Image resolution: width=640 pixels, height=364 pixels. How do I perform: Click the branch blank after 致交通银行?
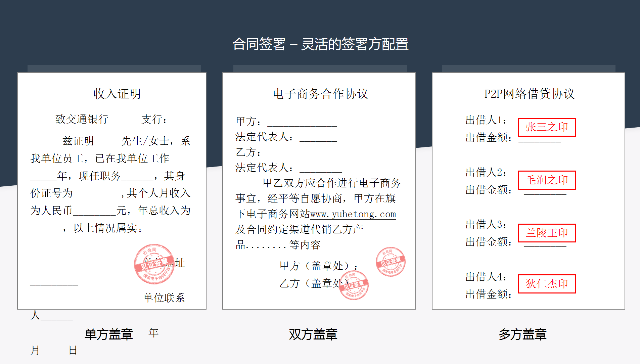pos(125,122)
